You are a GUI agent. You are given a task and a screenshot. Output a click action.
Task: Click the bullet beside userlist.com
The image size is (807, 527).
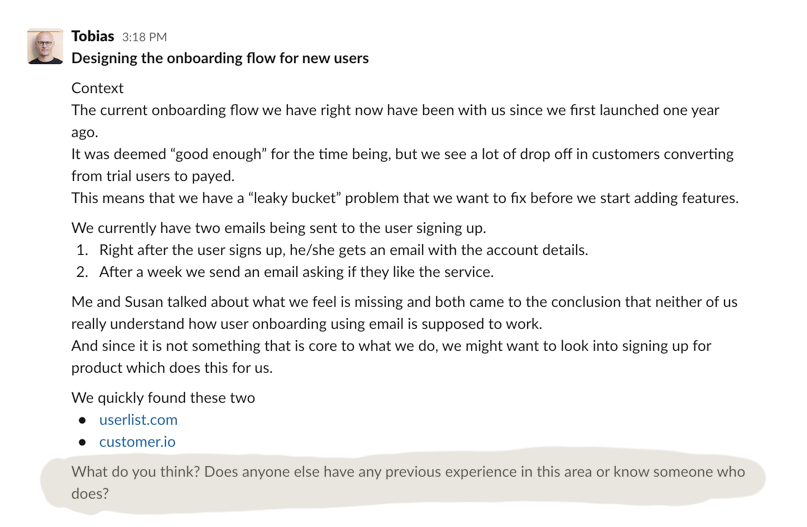(82, 420)
